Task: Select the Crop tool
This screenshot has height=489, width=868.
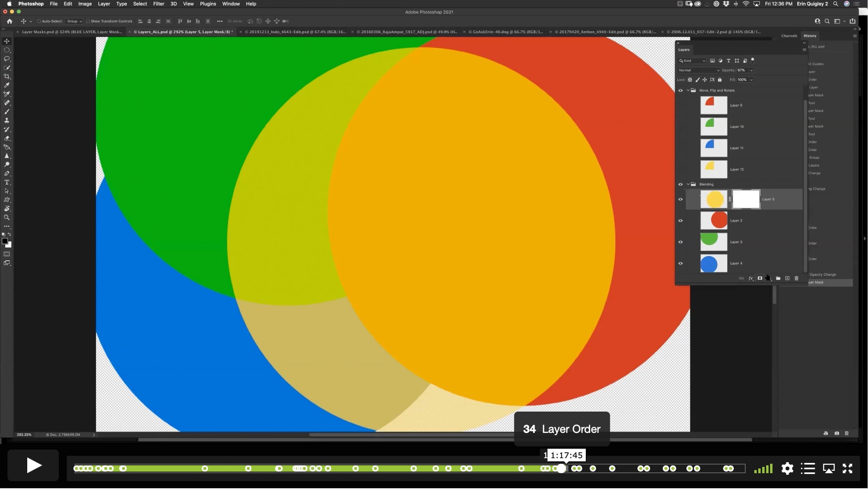Action: [x=7, y=77]
